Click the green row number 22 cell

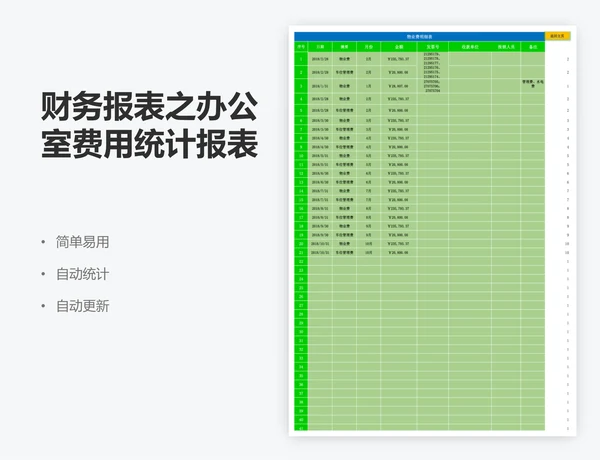tap(301, 261)
